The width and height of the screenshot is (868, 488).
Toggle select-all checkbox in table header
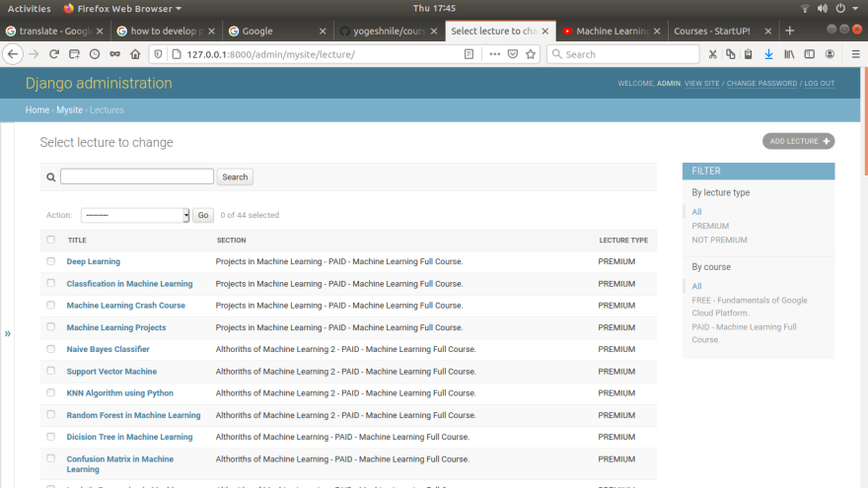[51, 240]
